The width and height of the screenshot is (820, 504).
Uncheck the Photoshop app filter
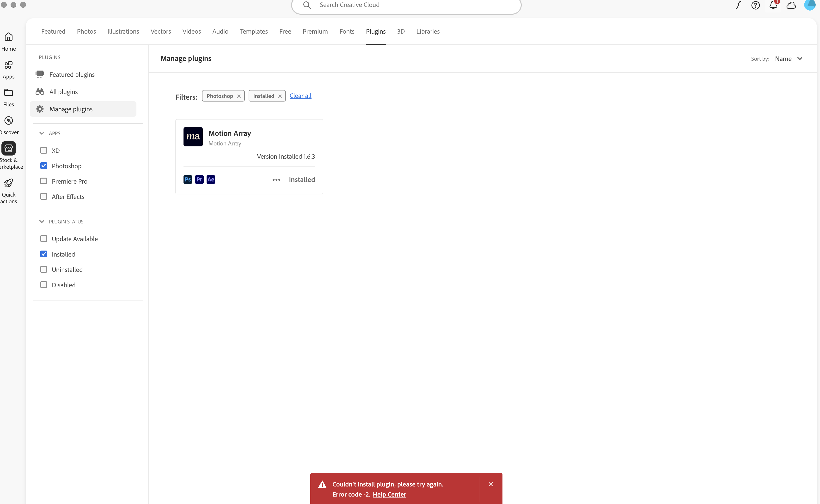44,166
